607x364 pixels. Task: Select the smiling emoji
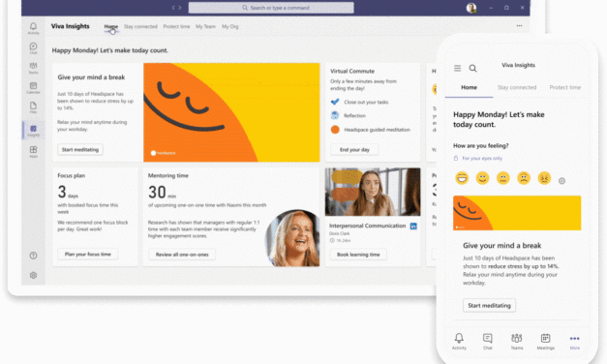[482, 178]
